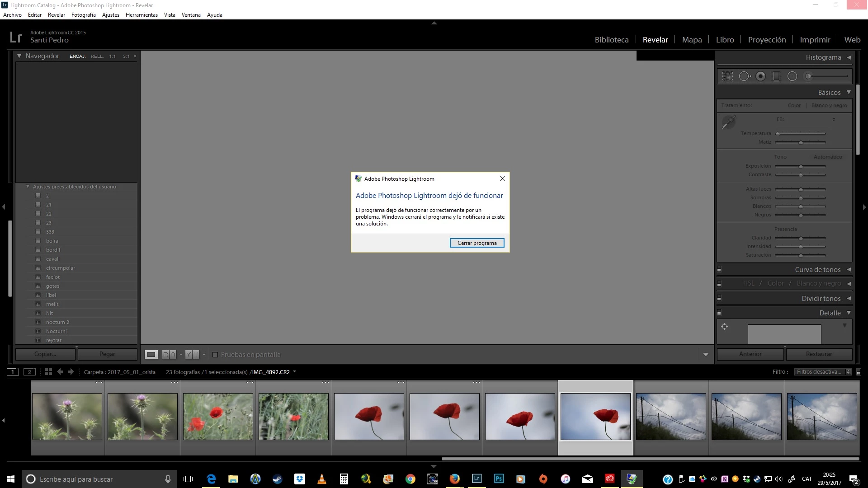Select the Graduated Filter tool
The width and height of the screenshot is (868, 488).
(x=776, y=76)
